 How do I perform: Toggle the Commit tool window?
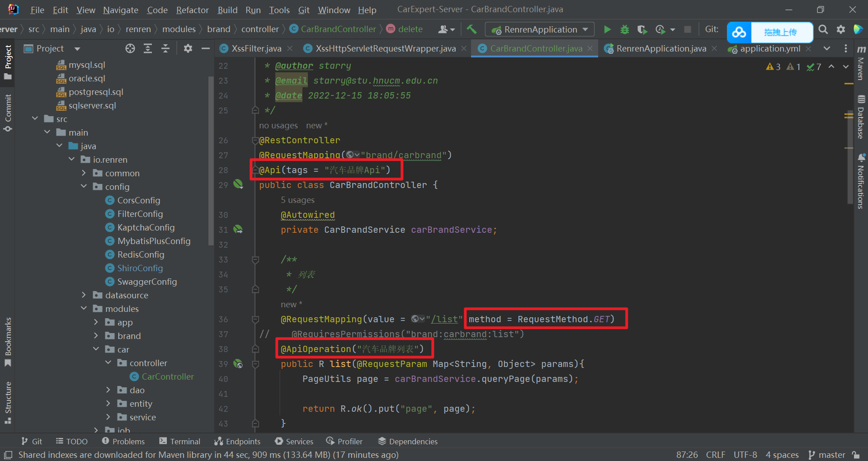[8, 113]
